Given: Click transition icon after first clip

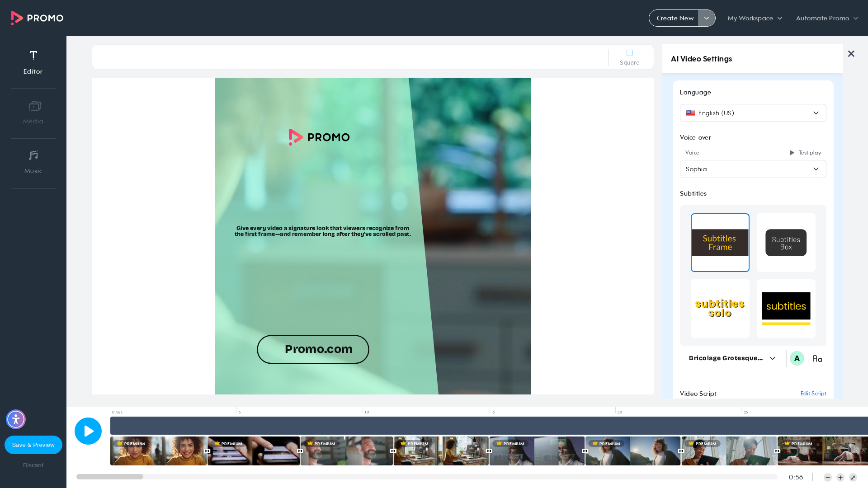Looking at the screenshot, I should click(207, 451).
